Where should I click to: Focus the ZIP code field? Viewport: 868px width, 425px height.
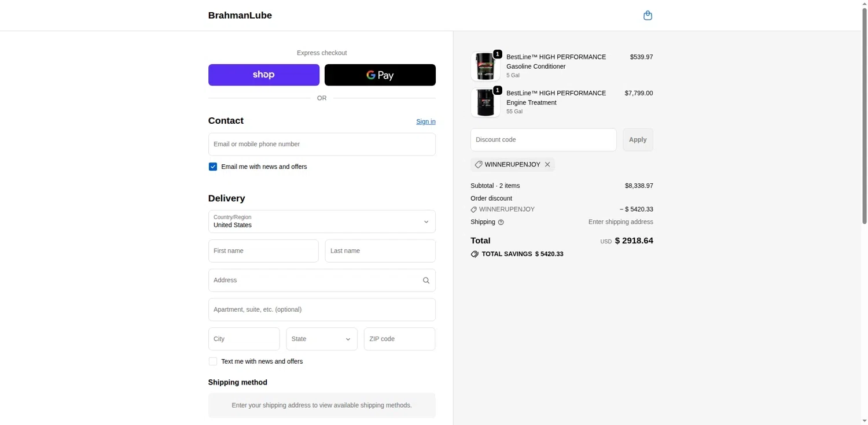399,339
